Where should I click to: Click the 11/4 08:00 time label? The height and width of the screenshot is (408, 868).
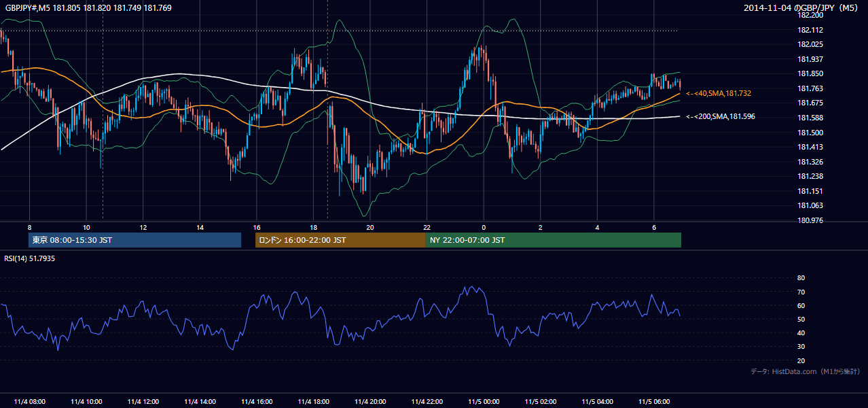[29, 402]
